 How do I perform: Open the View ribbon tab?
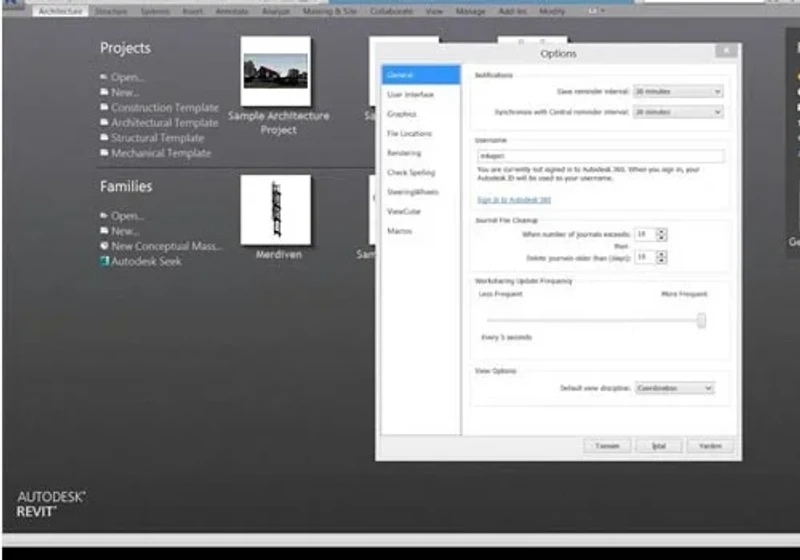434,11
